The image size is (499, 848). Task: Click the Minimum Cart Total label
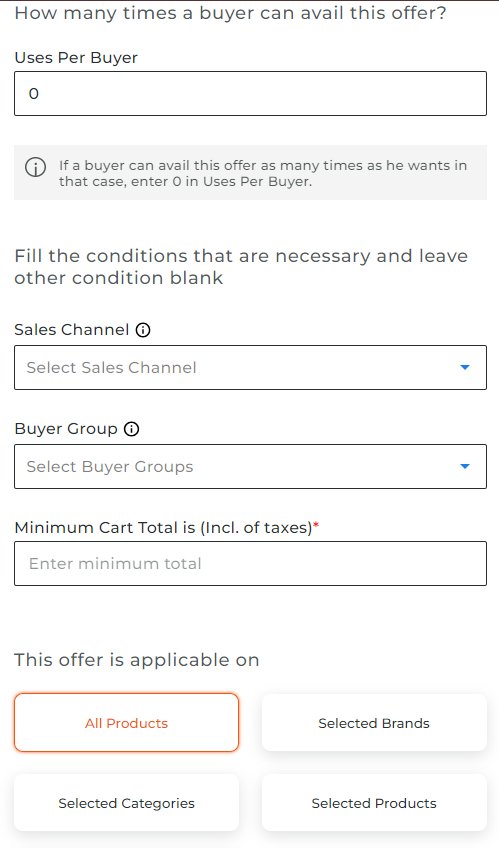pyautogui.click(x=163, y=528)
